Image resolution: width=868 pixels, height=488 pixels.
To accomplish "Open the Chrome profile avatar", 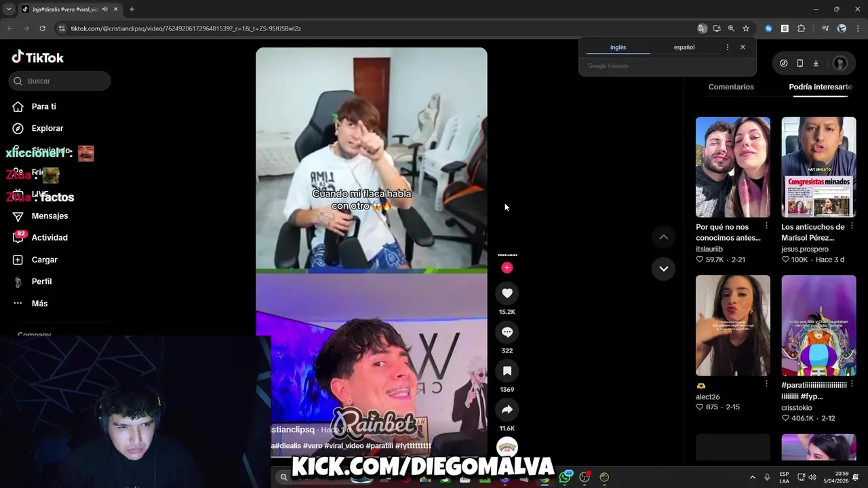I will [x=842, y=28].
